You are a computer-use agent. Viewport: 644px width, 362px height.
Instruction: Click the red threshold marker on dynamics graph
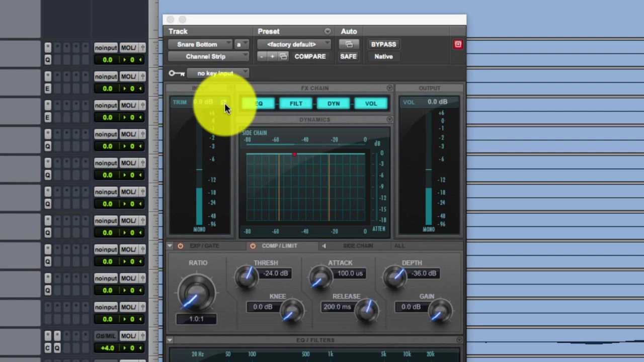point(295,155)
